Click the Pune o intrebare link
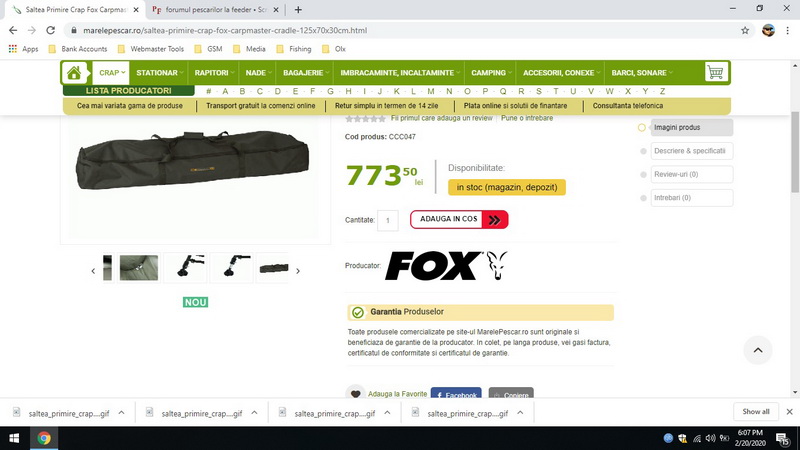This screenshot has height=450, width=800. click(527, 118)
